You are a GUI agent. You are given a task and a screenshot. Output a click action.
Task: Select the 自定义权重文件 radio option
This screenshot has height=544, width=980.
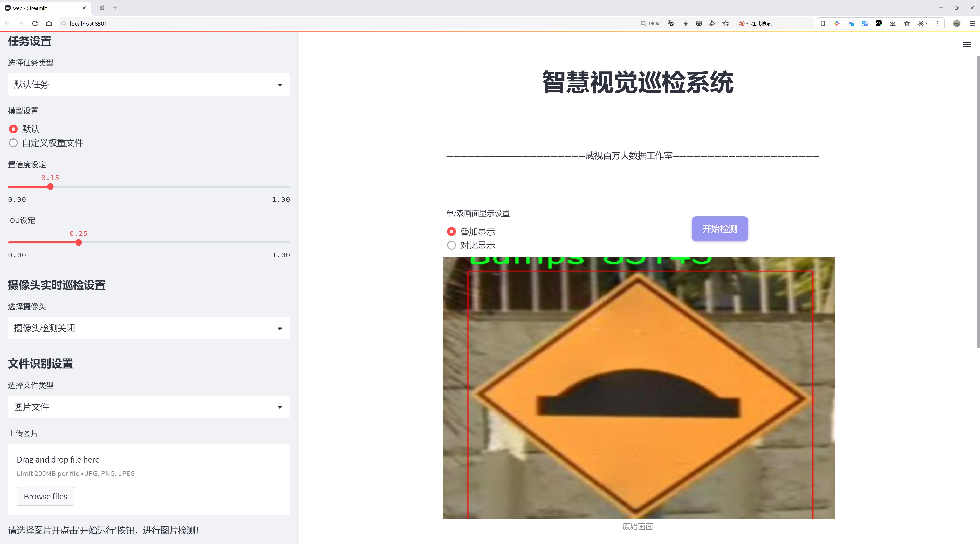coord(13,143)
